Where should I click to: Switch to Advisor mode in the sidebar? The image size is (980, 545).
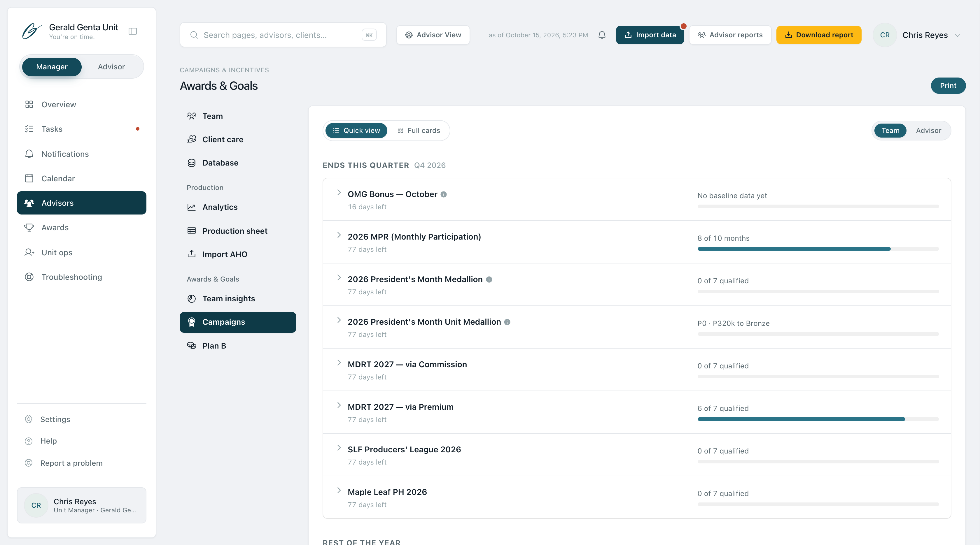pos(111,66)
